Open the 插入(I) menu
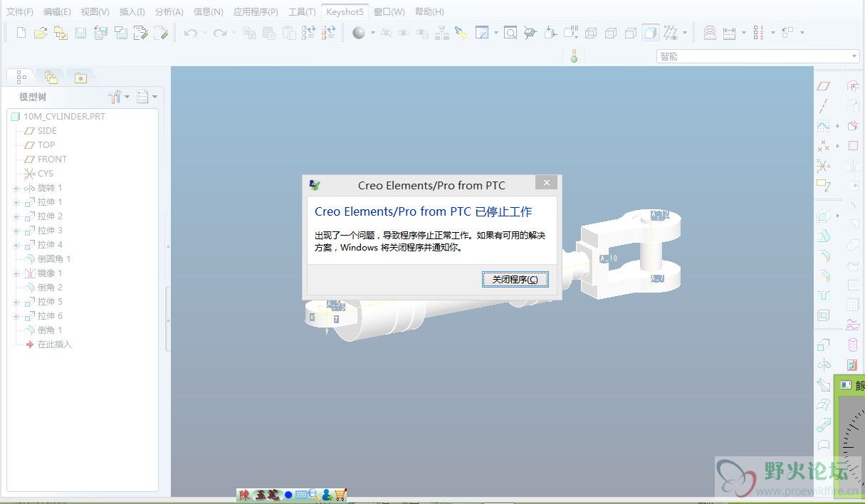This screenshot has width=865, height=504. pyautogui.click(x=132, y=11)
